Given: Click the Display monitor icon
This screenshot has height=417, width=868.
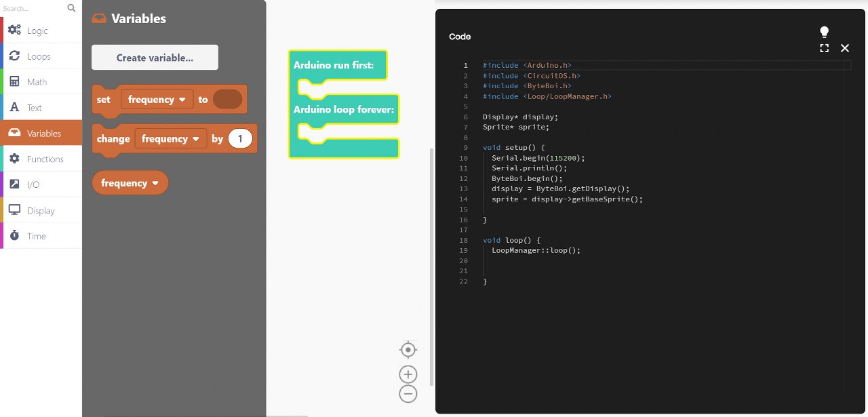Looking at the screenshot, I should pos(14,210).
